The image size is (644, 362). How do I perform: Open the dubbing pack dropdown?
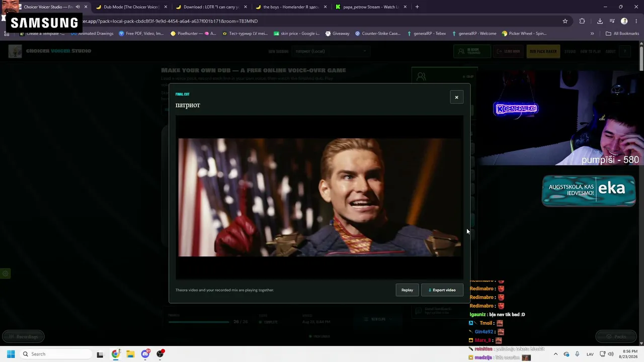(x=331, y=51)
